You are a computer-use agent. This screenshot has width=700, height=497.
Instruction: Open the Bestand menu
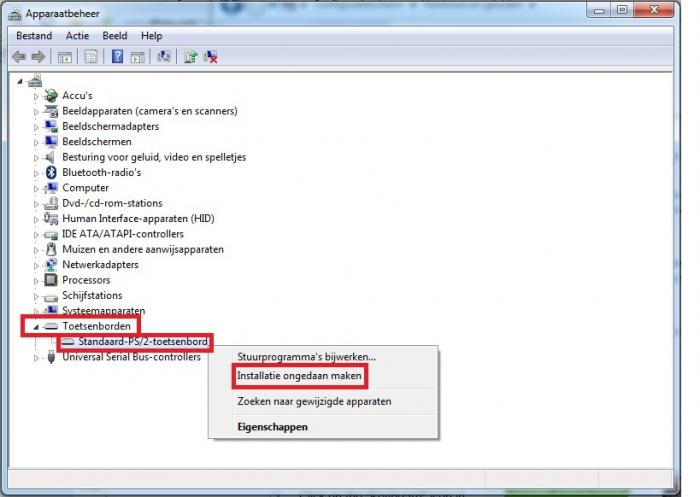tap(34, 36)
